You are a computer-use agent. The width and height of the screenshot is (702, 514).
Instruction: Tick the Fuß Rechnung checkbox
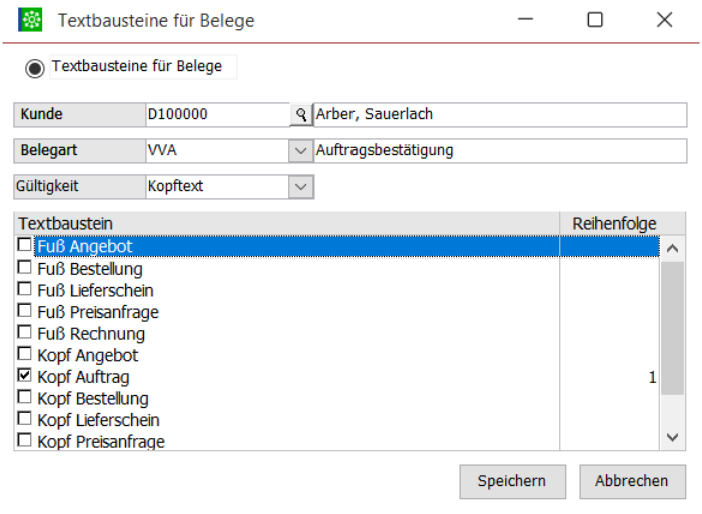pyautogui.click(x=25, y=334)
